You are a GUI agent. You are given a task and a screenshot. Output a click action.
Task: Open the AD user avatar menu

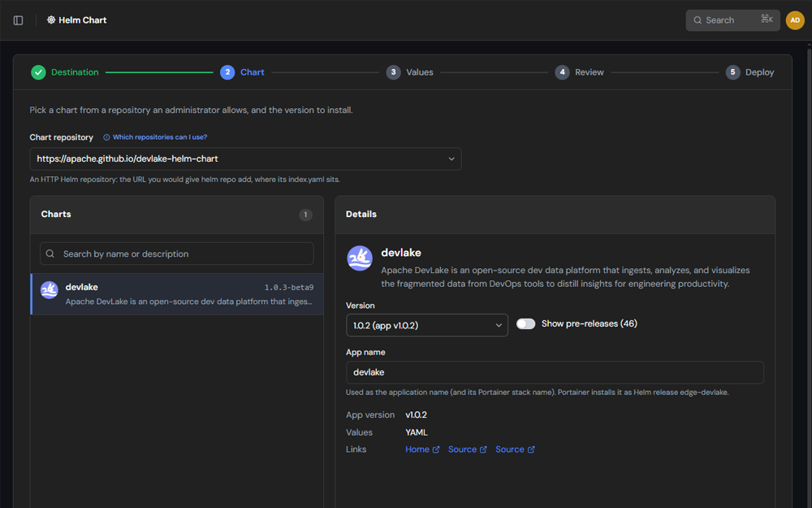pyautogui.click(x=795, y=20)
